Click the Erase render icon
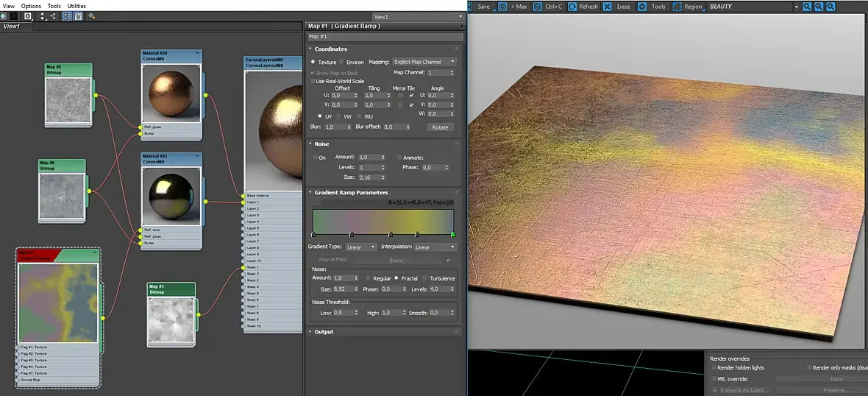 pos(607,7)
